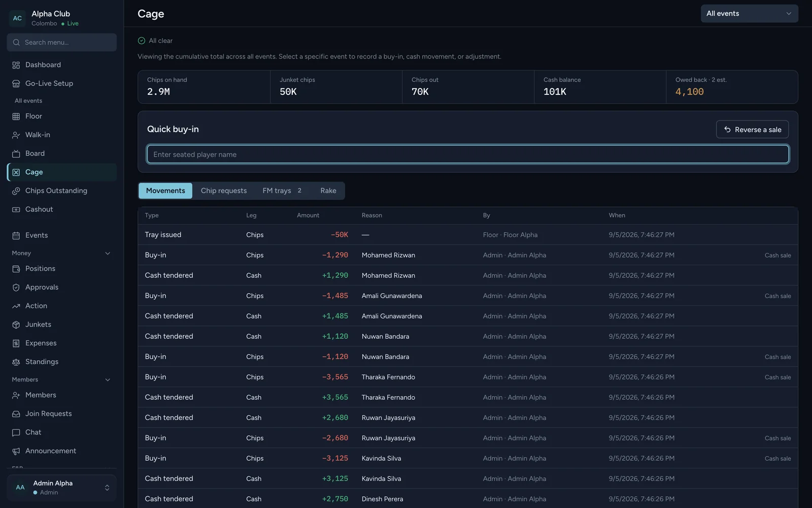
Task: Click the All clear checkmark icon
Action: coord(142,41)
